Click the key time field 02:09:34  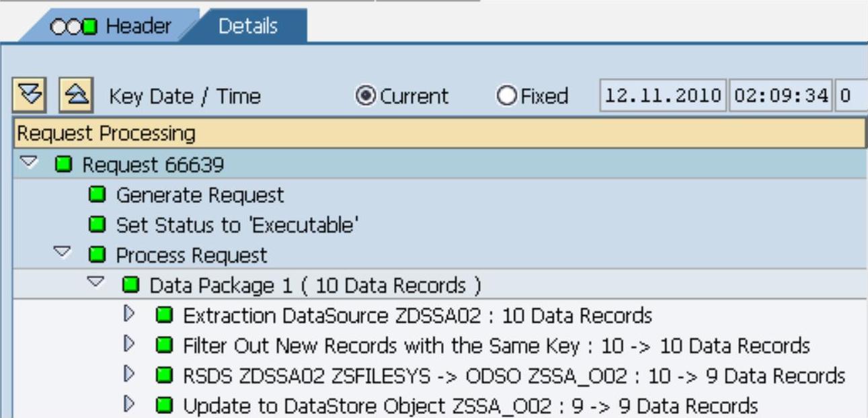[781, 97]
